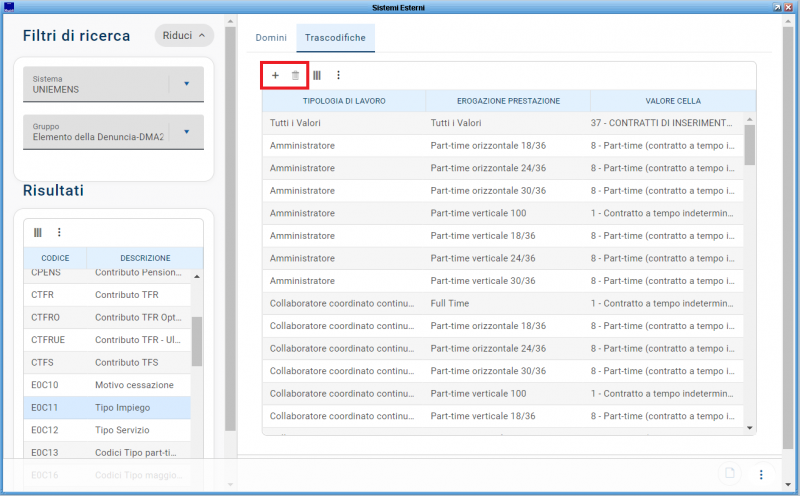Image resolution: width=800 pixels, height=496 pixels.
Task: Open bottom-right three-dot actions menu
Action: [x=761, y=475]
